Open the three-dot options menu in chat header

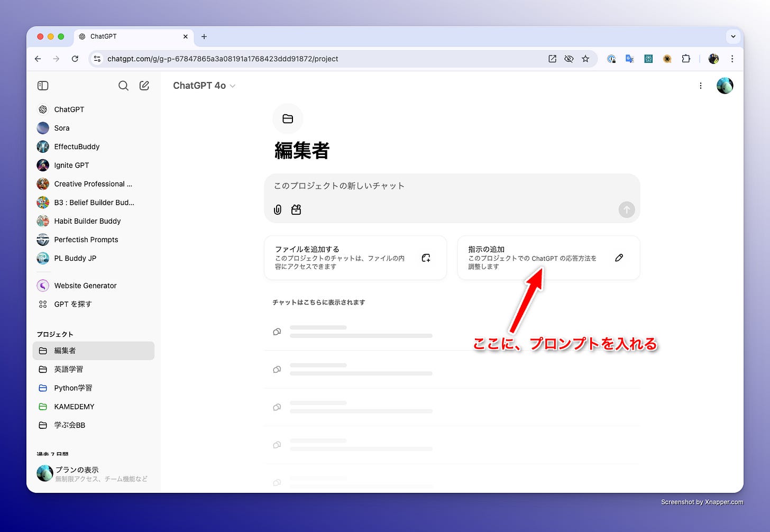(x=701, y=86)
